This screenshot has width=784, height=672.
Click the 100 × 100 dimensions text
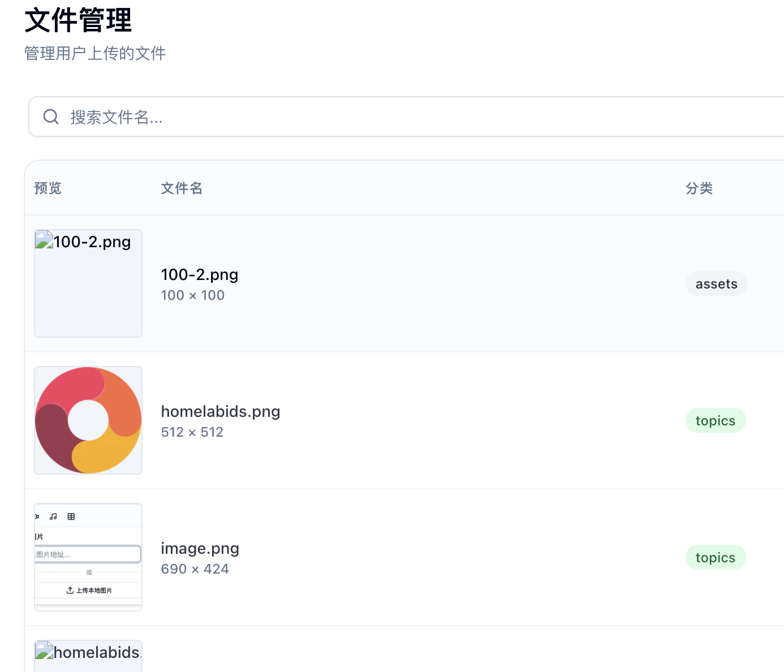click(x=192, y=295)
